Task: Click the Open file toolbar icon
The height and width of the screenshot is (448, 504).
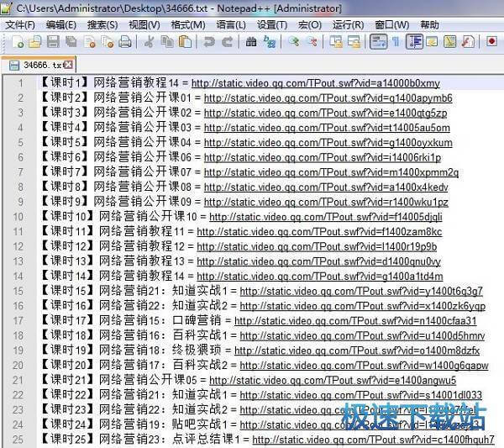Action: (35, 42)
